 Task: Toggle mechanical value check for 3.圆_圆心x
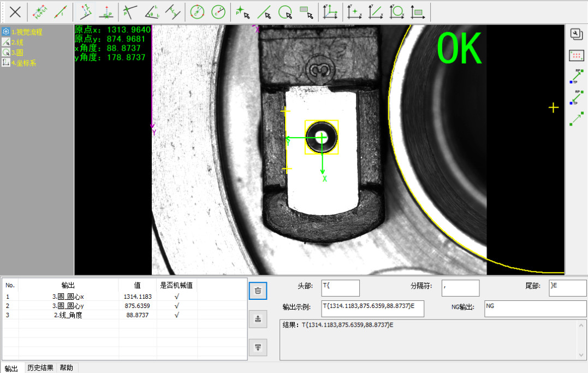pos(176,297)
